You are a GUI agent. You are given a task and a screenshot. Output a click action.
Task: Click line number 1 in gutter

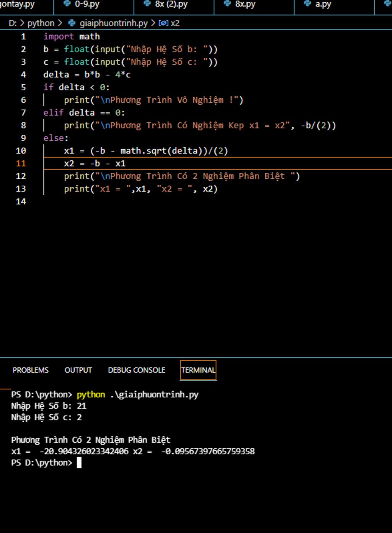point(23,37)
